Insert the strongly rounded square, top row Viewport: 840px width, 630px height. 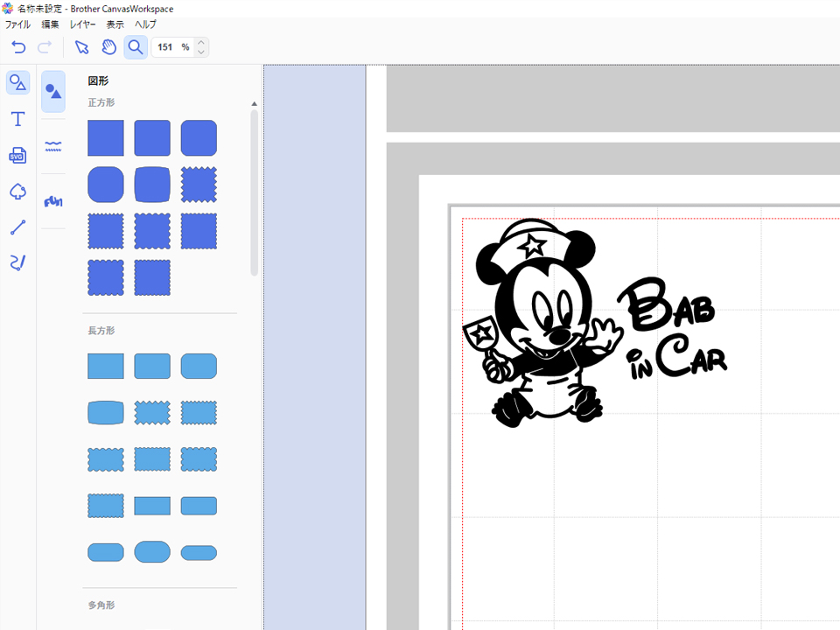[x=199, y=137]
